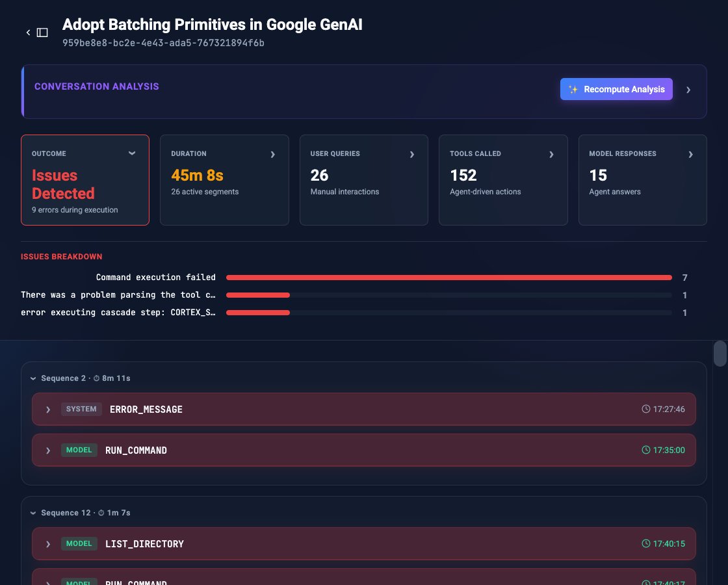Click the Adopt Batching Primitives title
Image resolution: width=728 pixels, height=585 pixels.
click(212, 25)
